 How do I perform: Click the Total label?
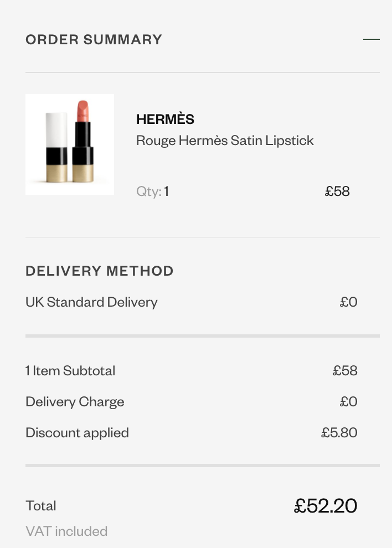pyautogui.click(x=41, y=506)
